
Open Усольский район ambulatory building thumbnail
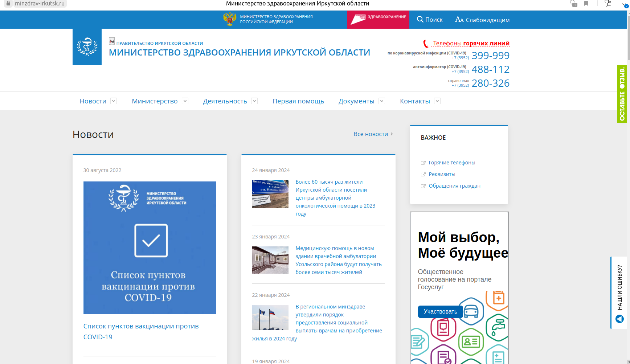[270, 260]
